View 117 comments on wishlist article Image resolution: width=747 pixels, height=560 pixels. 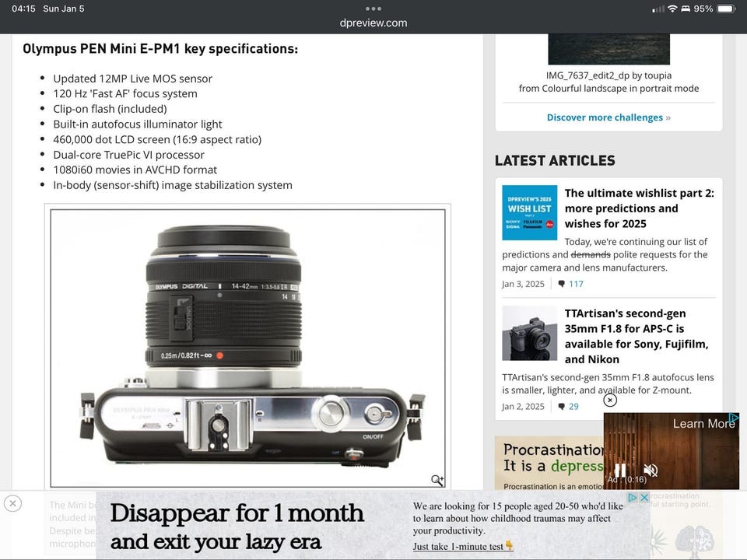(576, 284)
